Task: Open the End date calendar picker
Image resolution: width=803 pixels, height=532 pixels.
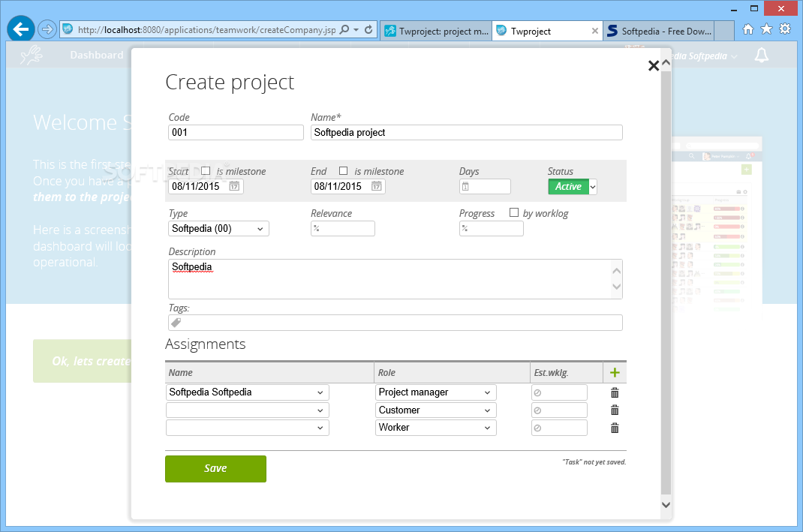Action: click(377, 186)
